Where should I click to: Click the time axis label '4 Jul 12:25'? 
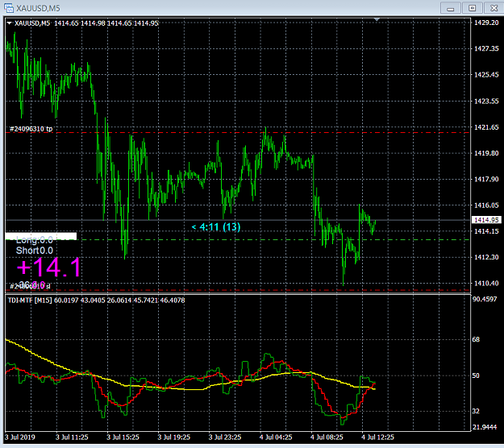point(377,437)
